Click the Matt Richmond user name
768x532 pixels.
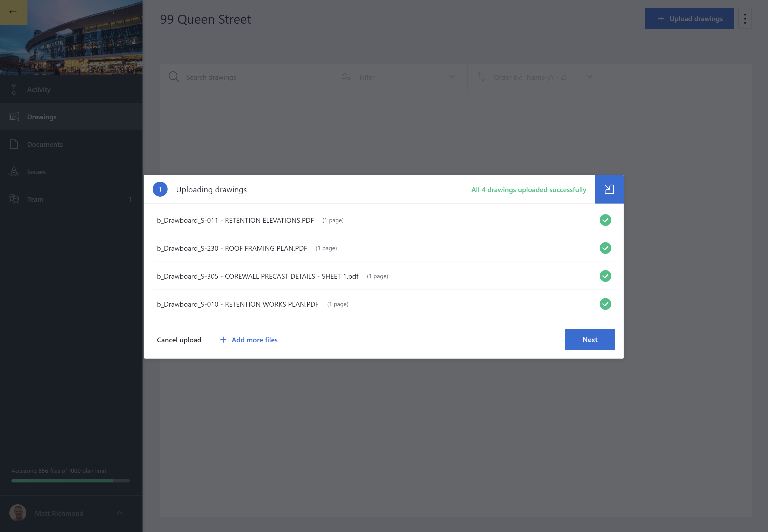[x=59, y=513]
